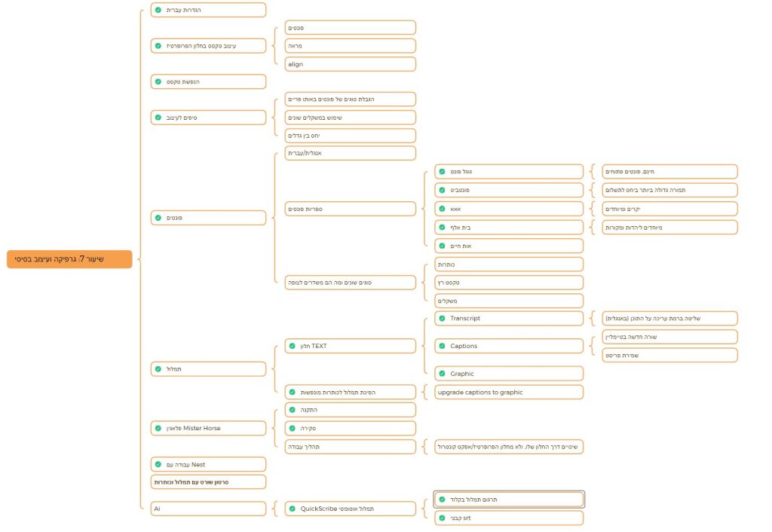Toggle the checkmark on the תמלול node
Viewport: 772px width, 532px height.
(x=158, y=369)
